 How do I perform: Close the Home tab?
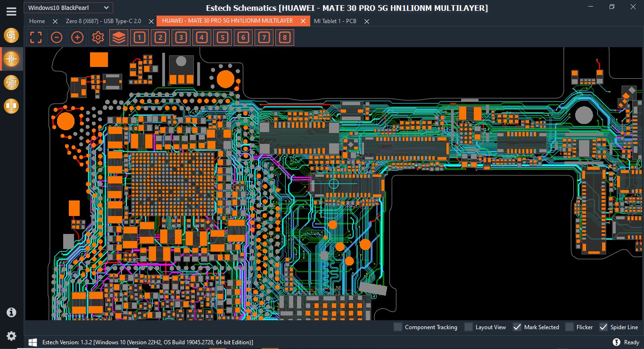55,21
